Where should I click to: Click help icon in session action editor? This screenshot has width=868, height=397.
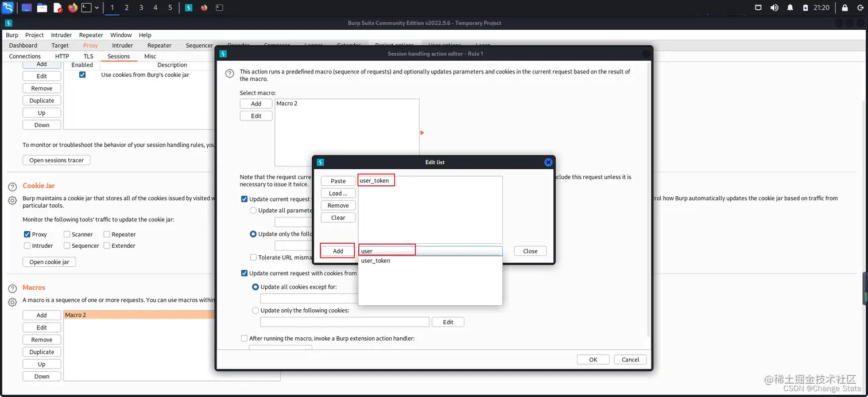coord(230,73)
